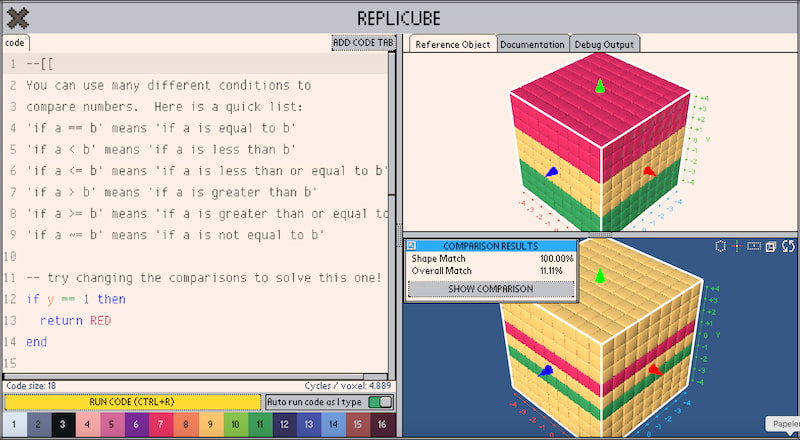
Task: Select yellow color swatch 9
Action: pyautogui.click(x=210, y=425)
